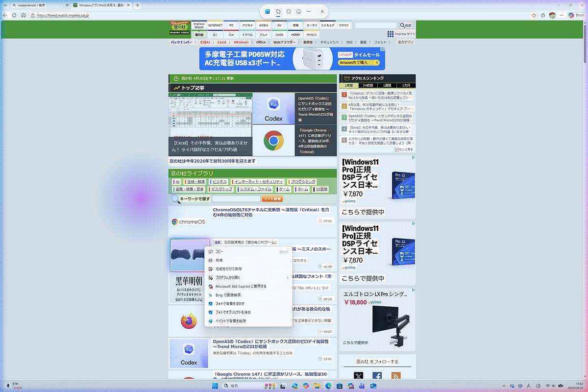Click the chromeOS logo thumbnail
The width and height of the screenshot is (588, 392).
[x=189, y=221]
